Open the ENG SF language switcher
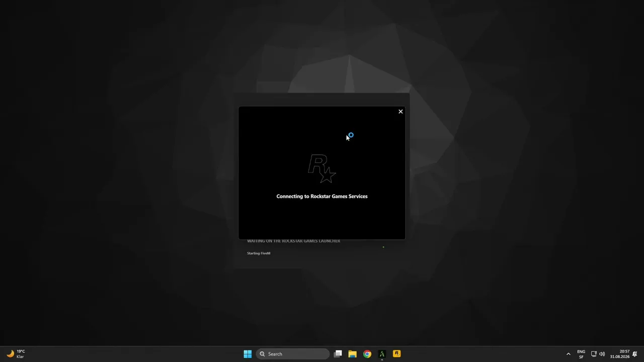The image size is (644, 362). click(x=581, y=354)
